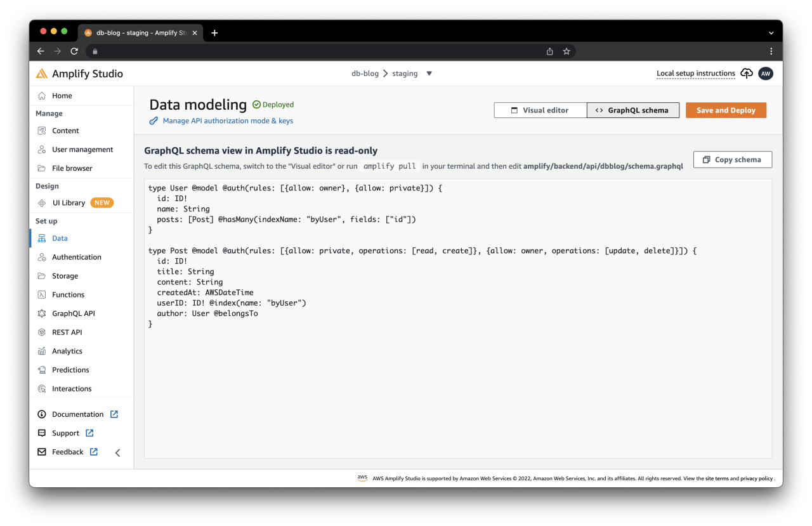Image resolution: width=812 pixels, height=526 pixels.
Task: Open Manage API authorization mode & keys link
Action: point(228,121)
